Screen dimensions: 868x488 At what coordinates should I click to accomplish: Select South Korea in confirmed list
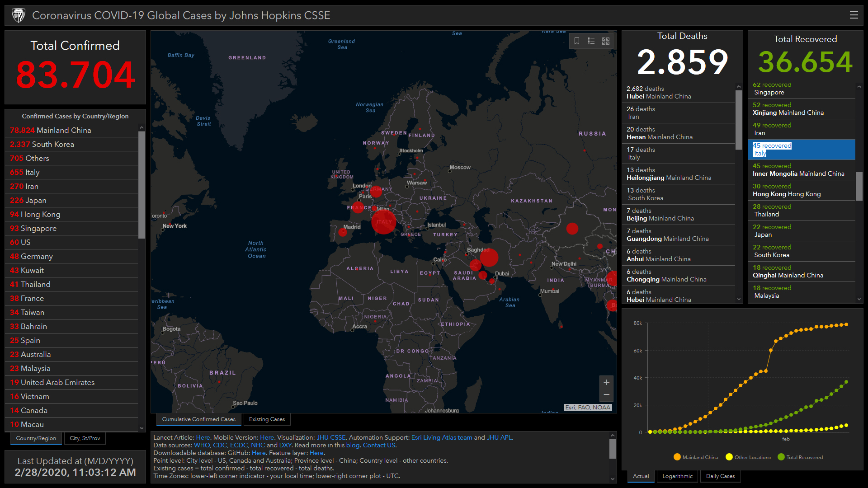[71, 144]
